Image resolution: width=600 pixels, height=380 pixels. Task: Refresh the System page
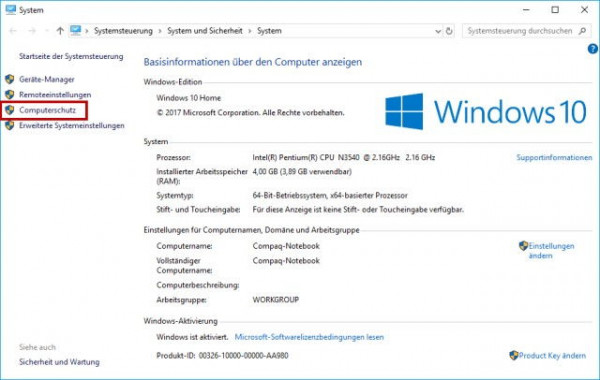(x=449, y=31)
